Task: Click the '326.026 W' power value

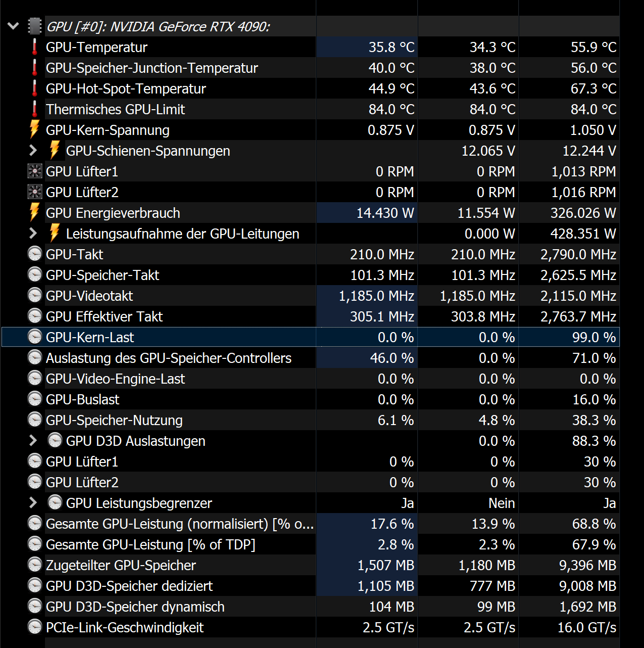Action: (583, 213)
